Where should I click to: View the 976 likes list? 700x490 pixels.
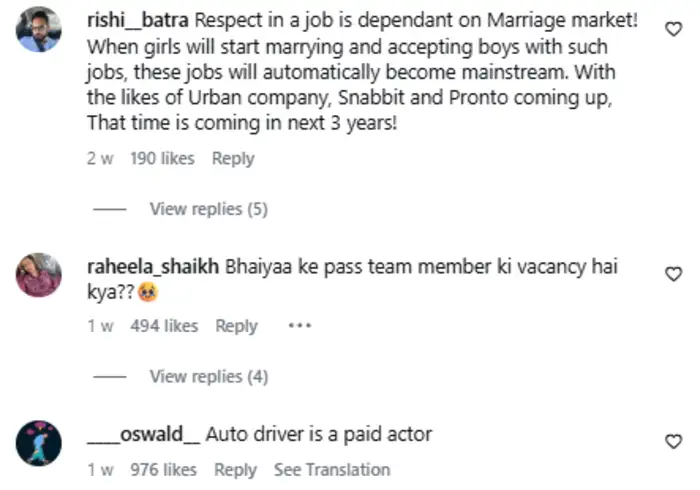point(163,469)
